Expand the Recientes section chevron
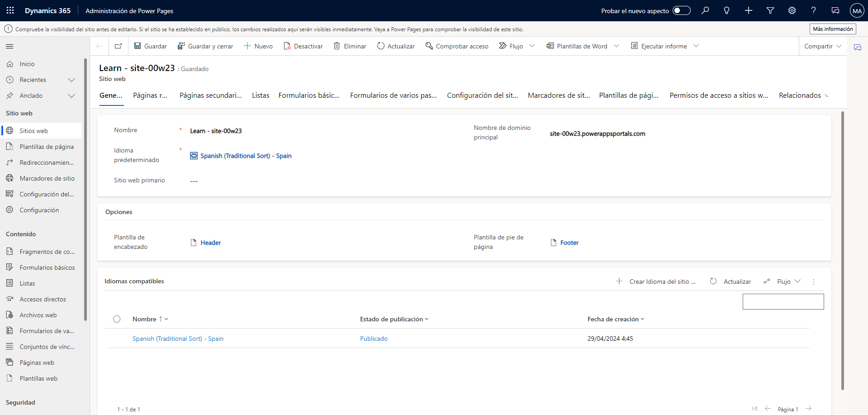Viewport: 868px width, 415px height. 71,80
